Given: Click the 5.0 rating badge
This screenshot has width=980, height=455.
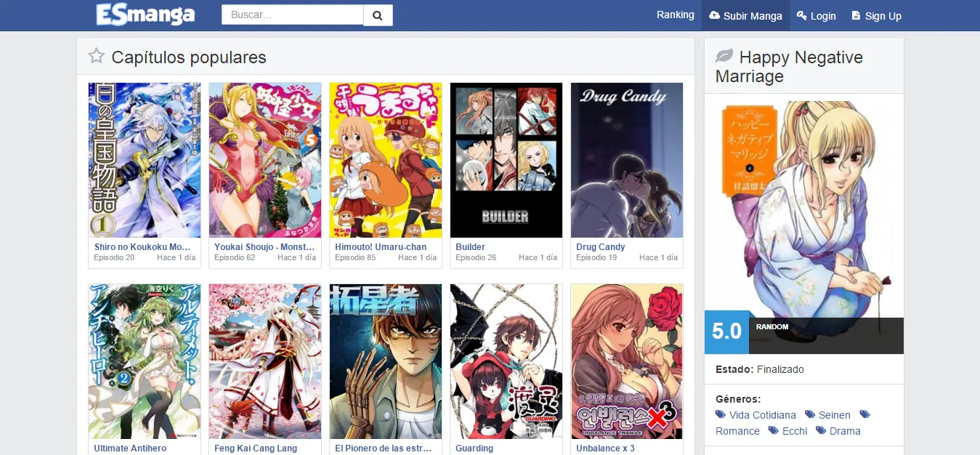Looking at the screenshot, I should [x=727, y=331].
